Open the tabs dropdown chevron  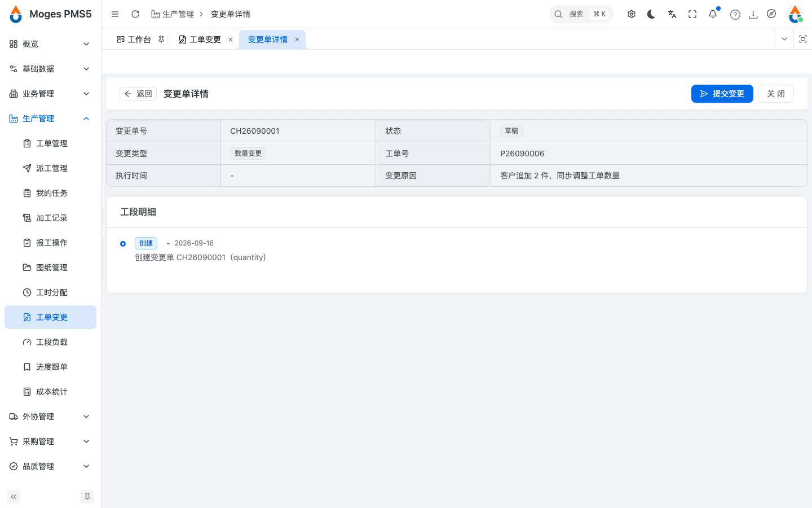784,39
